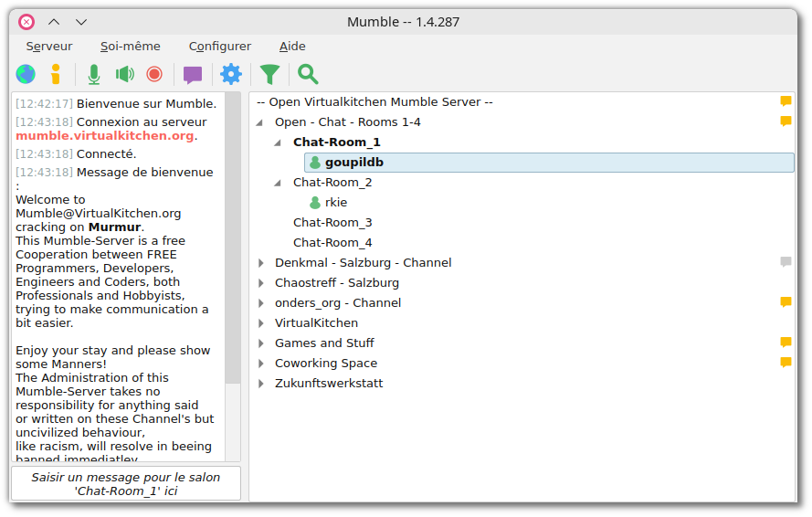Deafen yourself with the speaker icon
The width and height of the screenshot is (812, 517).
pyautogui.click(x=124, y=74)
